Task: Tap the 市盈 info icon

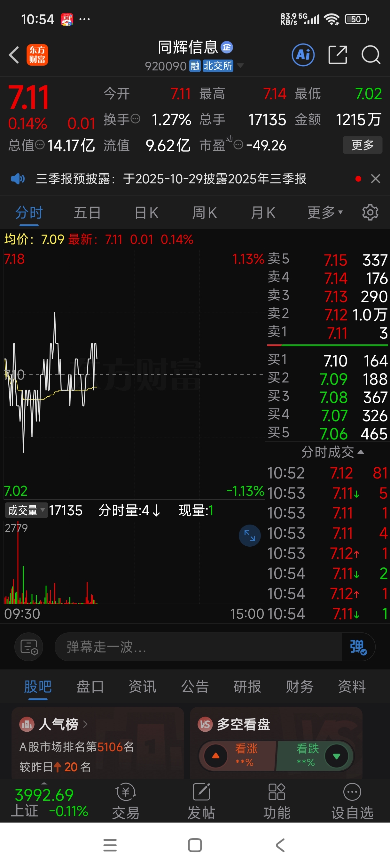Action: (x=238, y=145)
